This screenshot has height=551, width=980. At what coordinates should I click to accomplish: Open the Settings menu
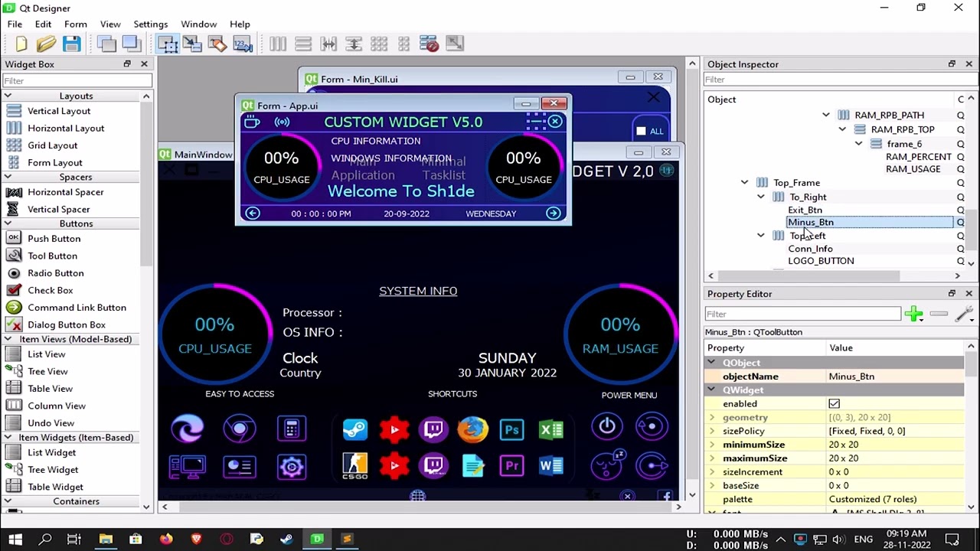pos(151,24)
